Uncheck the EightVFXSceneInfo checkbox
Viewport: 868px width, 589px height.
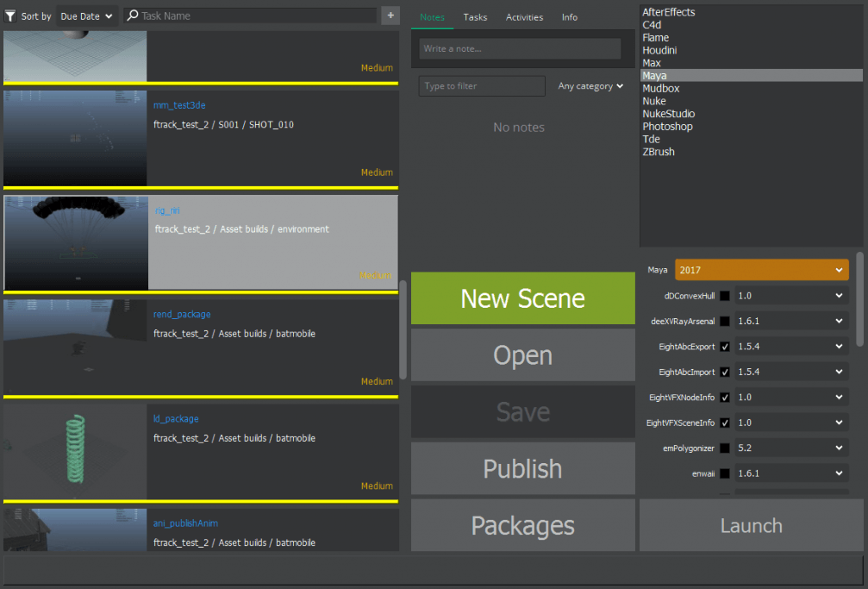(x=725, y=423)
